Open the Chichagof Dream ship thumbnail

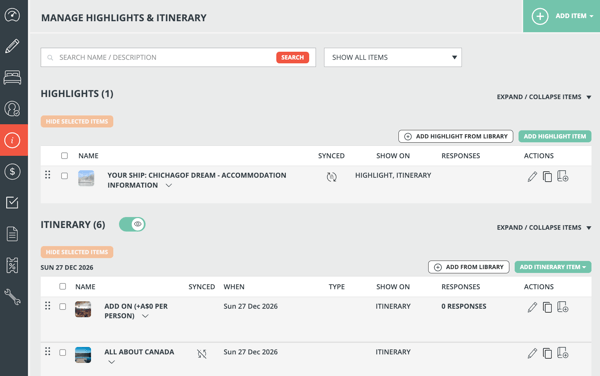(x=86, y=178)
